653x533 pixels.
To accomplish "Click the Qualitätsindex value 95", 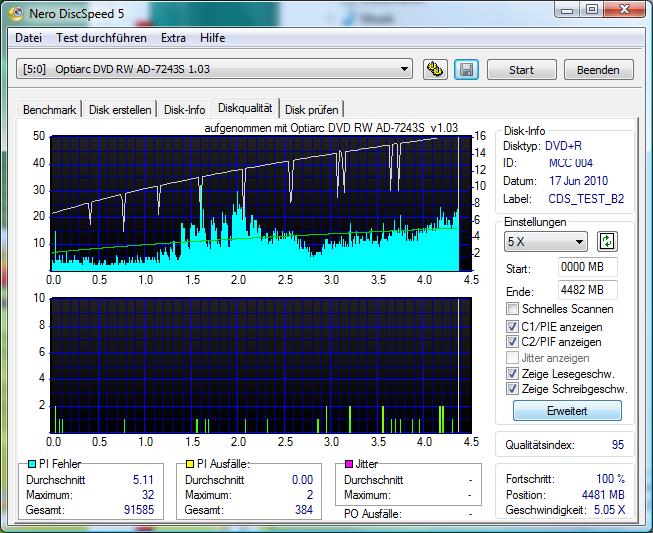I will (618, 445).
